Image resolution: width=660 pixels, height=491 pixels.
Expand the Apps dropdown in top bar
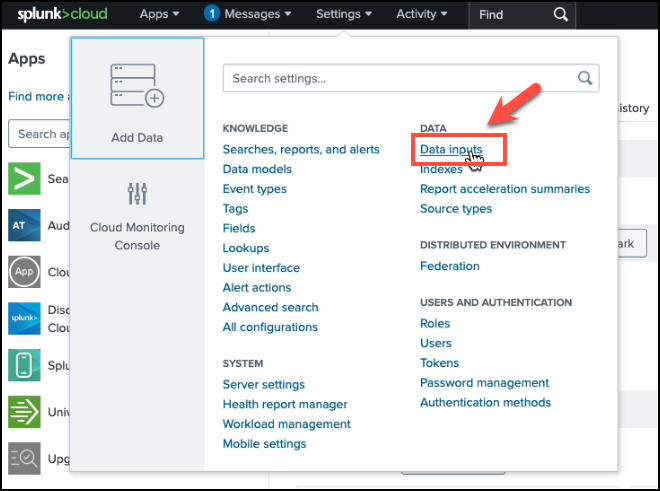(160, 14)
